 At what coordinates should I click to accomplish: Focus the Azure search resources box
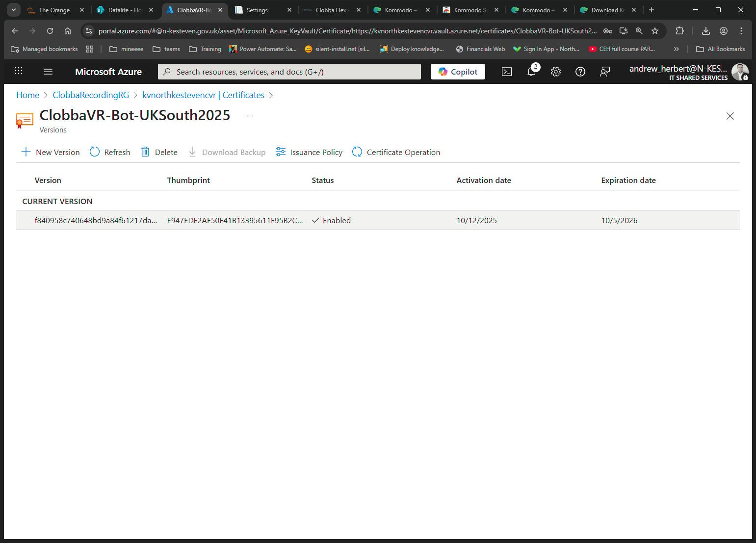point(289,72)
